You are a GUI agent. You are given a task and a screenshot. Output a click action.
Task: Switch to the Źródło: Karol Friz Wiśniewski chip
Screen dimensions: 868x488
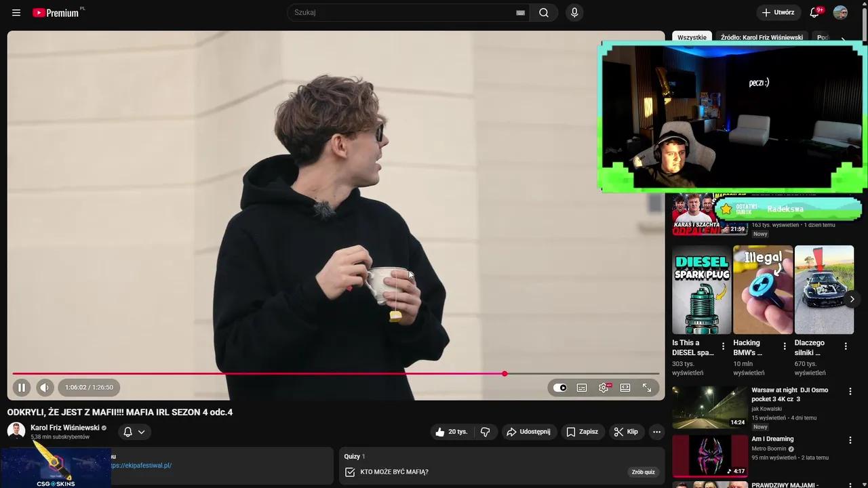pos(761,37)
